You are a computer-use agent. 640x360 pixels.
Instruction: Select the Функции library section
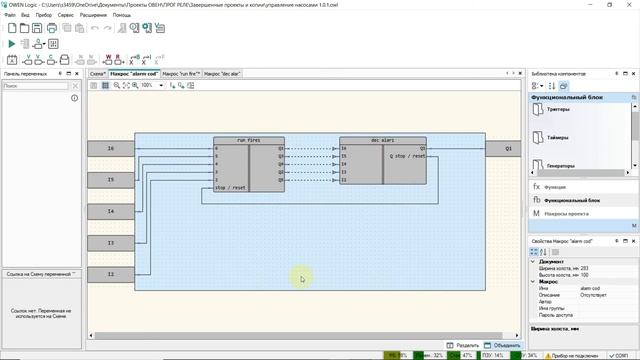pyautogui.click(x=583, y=187)
